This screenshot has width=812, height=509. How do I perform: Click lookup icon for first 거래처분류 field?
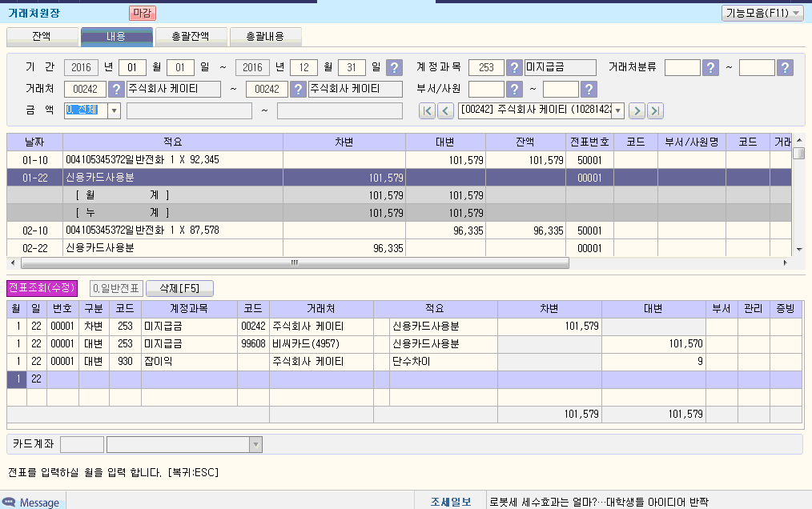[x=710, y=68]
